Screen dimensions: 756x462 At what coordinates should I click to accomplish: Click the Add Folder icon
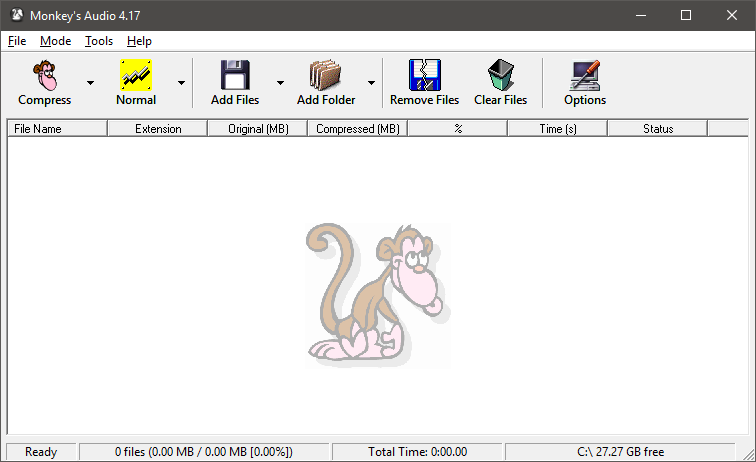click(325, 75)
